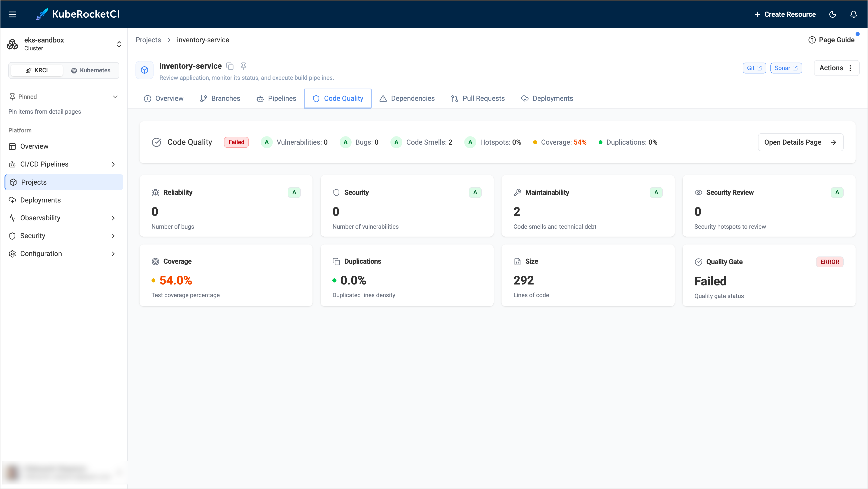This screenshot has width=868, height=489.
Task: Open the Pull Requests tab
Action: [478, 99]
